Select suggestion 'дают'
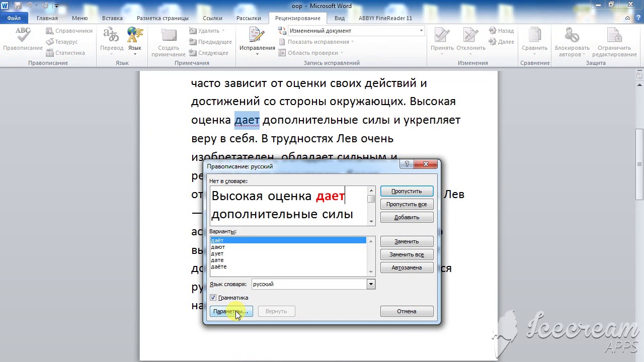 coord(288,247)
